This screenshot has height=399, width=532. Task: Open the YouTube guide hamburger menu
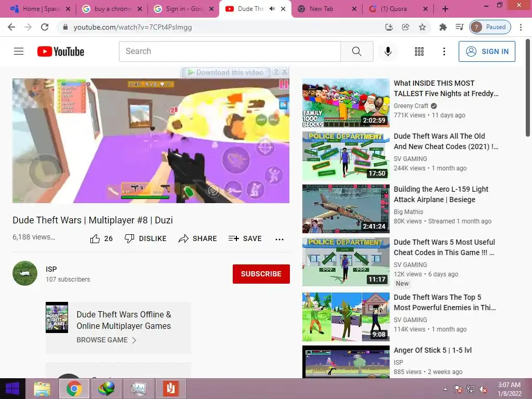[19, 51]
